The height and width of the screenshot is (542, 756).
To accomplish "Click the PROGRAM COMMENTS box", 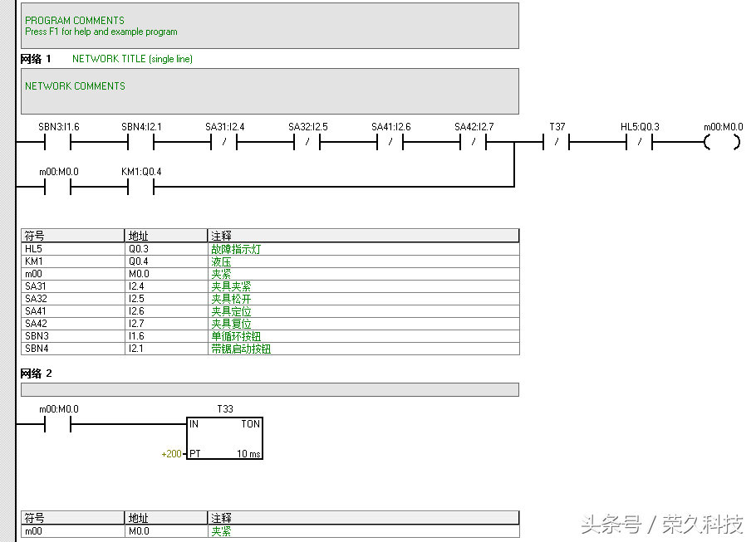I will point(269,26).
